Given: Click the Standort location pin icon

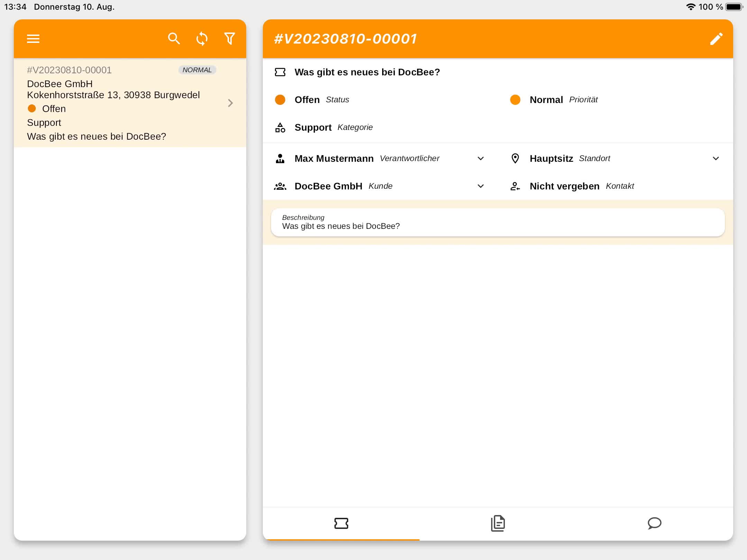Looking at the screenshot, I should click(515, 158).
